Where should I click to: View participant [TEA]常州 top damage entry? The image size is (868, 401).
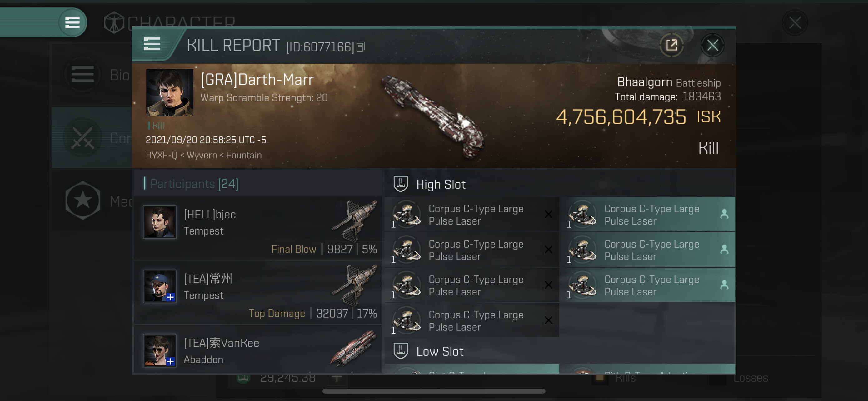click(x=258, y=292)
